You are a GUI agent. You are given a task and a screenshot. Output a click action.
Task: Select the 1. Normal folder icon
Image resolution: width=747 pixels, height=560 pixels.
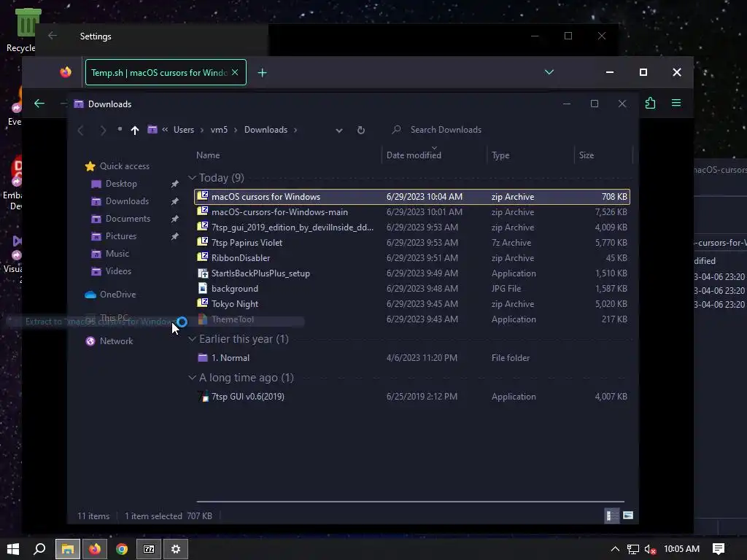point(203,357)
